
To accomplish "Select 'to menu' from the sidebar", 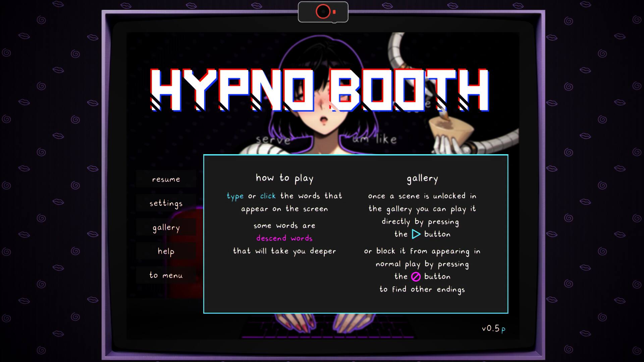I will click(166, 275).
